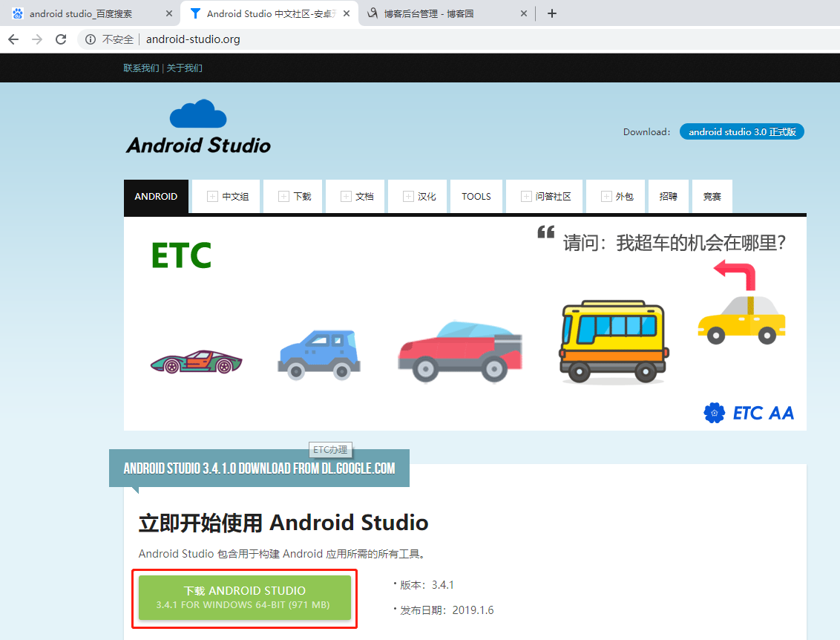
Task: Select the ANDROID navigation tab
Action: (156, 197)
